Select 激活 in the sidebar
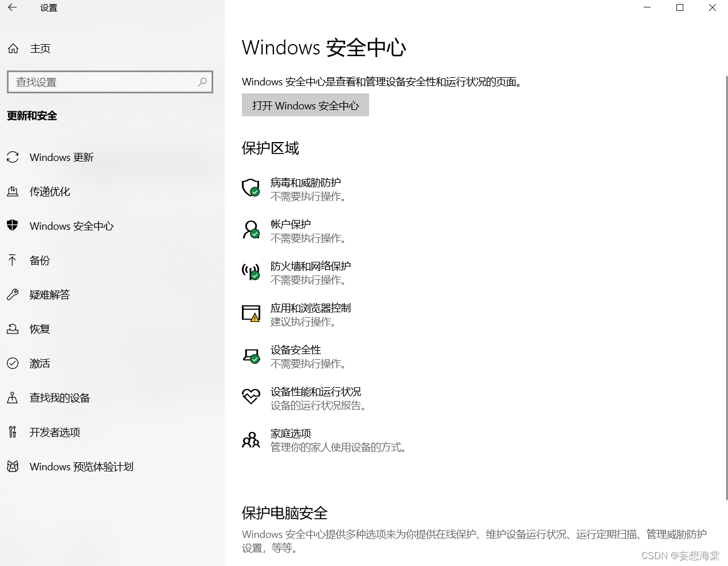 [x=40, y=363]
